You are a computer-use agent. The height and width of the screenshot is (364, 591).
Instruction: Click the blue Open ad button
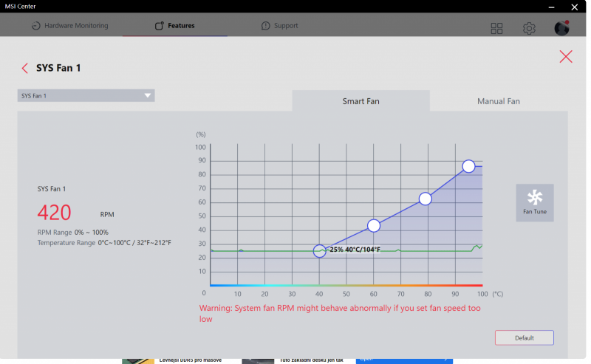(x=404, y=360)
